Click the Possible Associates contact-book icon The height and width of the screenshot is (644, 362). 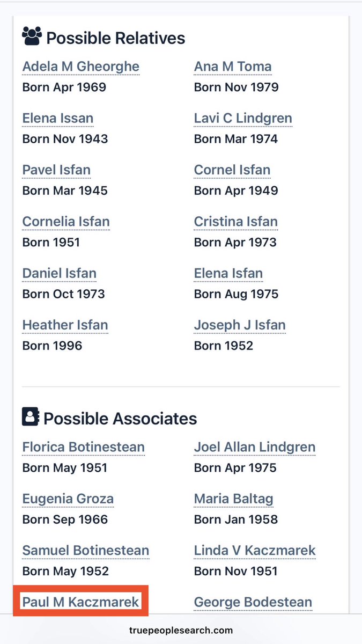(30, 417)
